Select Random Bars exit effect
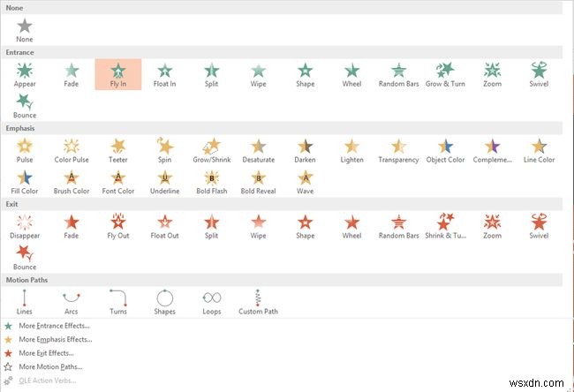This screenshot has width=574, height=392. pyautogui.click(x=398, y=227)
